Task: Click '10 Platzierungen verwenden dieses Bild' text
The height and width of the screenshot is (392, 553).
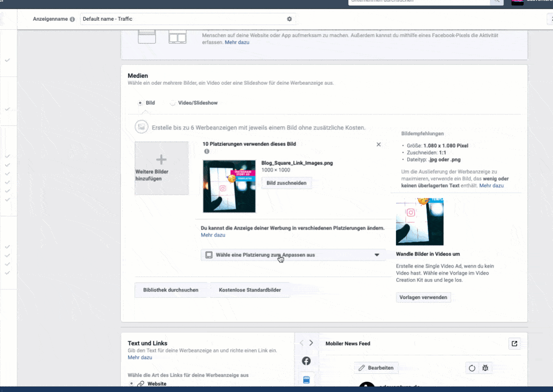Action: tap(249, 144)
